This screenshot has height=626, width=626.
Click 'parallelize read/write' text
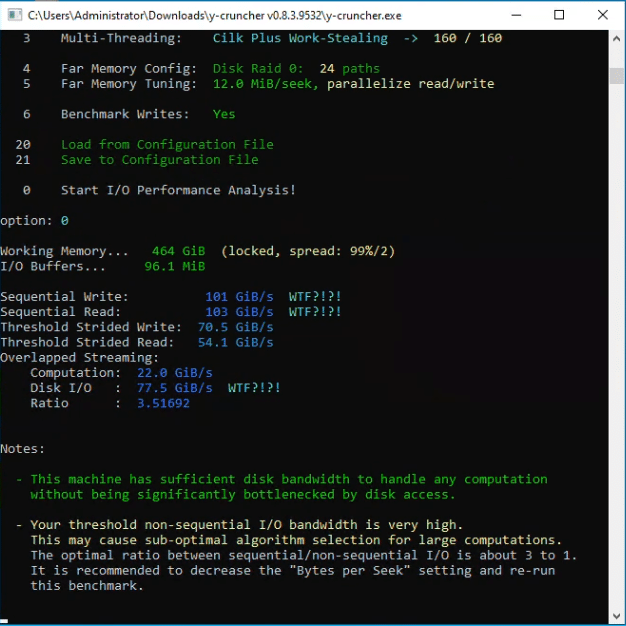pos(410,84)
